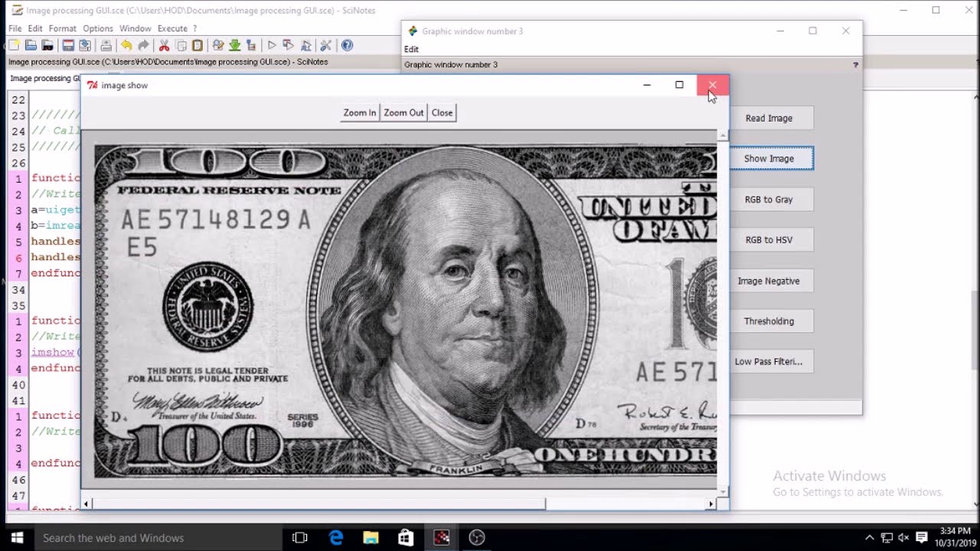The height and width of the screenshot is (551, 980).
Task: Click the image show horizontal scrollbar thumb
Action: (x=320, y=504)
